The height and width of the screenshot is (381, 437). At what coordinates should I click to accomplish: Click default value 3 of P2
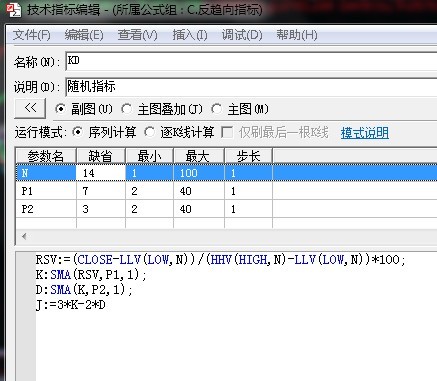pos(101,209)
